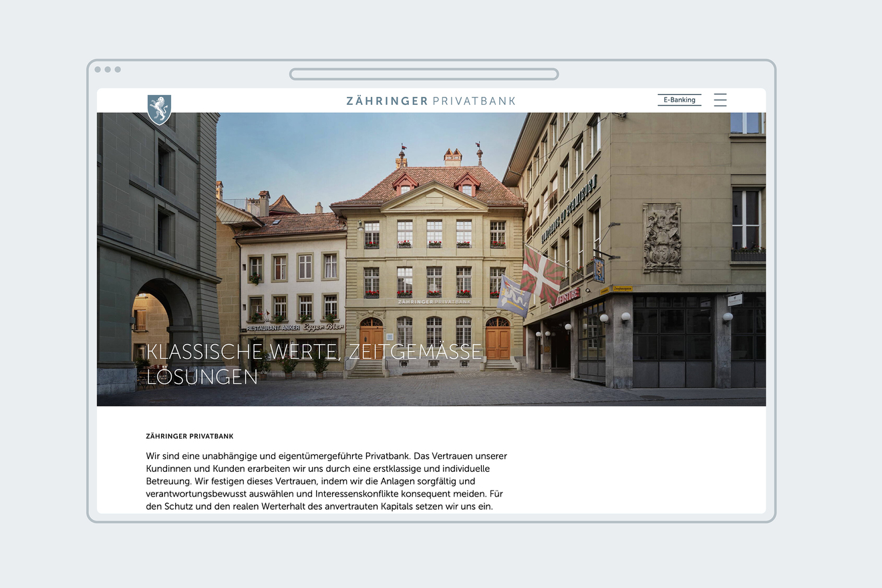Click the paragraph starting 'Wir sind eine unabhängige'

(x=327, y=481)
